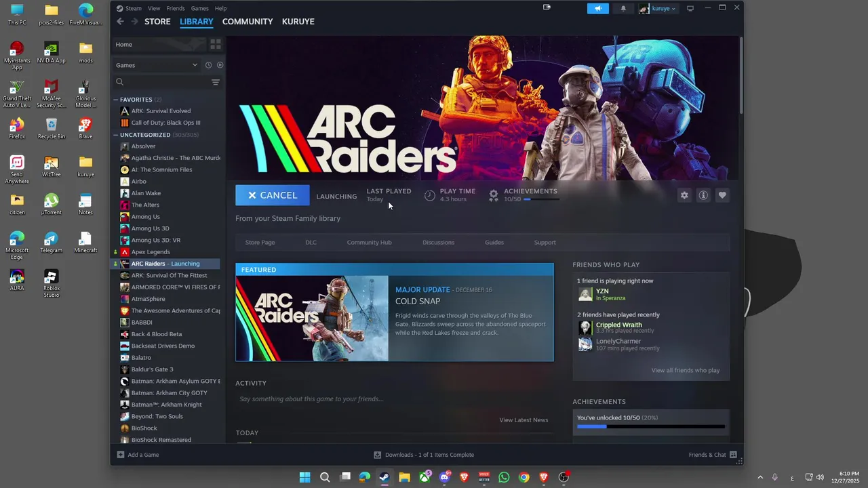
Task: Open Friends & Chat icon
Action: coord(734,455)
